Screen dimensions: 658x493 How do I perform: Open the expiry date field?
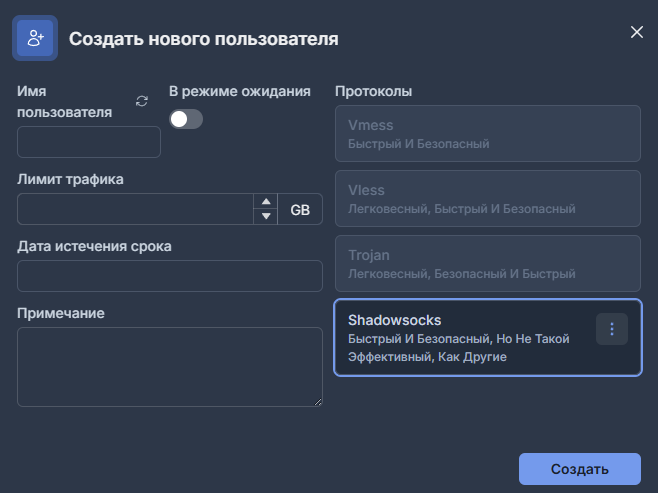pos(170,276)
